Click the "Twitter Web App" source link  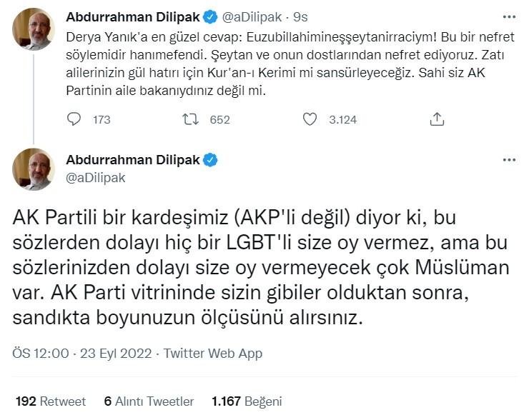click(x=213, y=353)
